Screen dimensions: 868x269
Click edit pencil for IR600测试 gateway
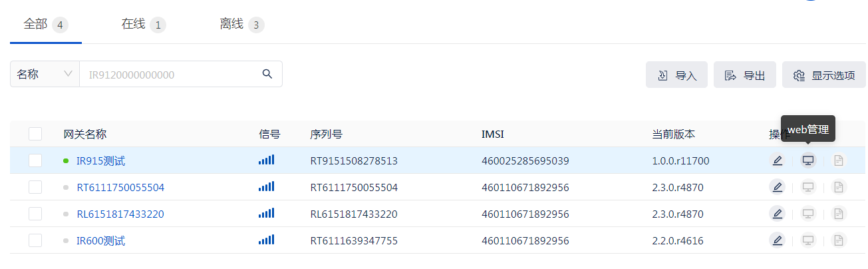tap(776, 240)
